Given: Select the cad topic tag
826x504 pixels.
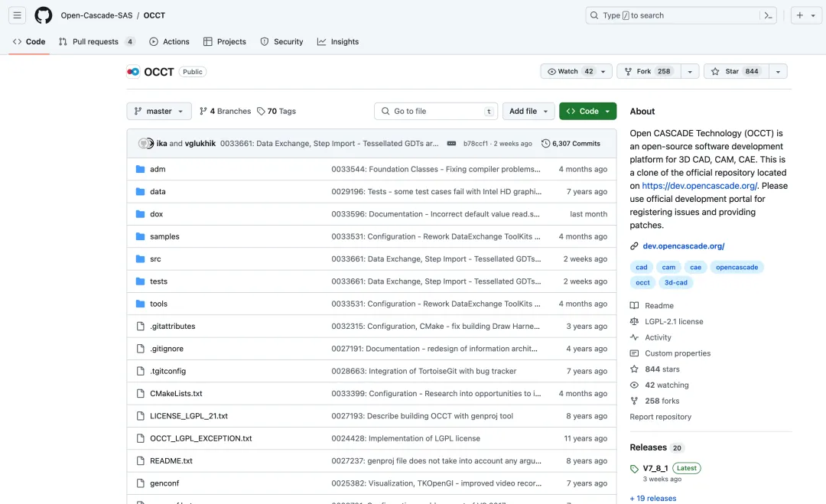Looking at the screenshot, I should coord(642,267).
